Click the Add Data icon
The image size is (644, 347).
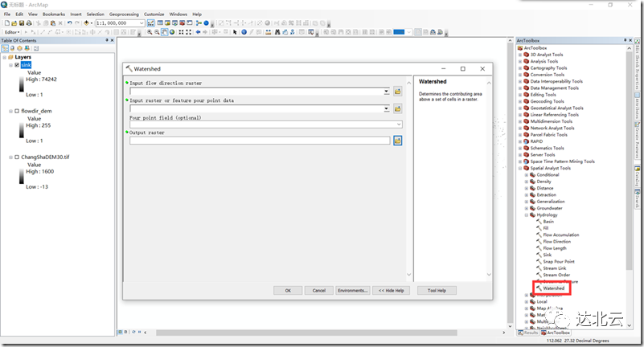pyautogui.click(x=86, y=23)
